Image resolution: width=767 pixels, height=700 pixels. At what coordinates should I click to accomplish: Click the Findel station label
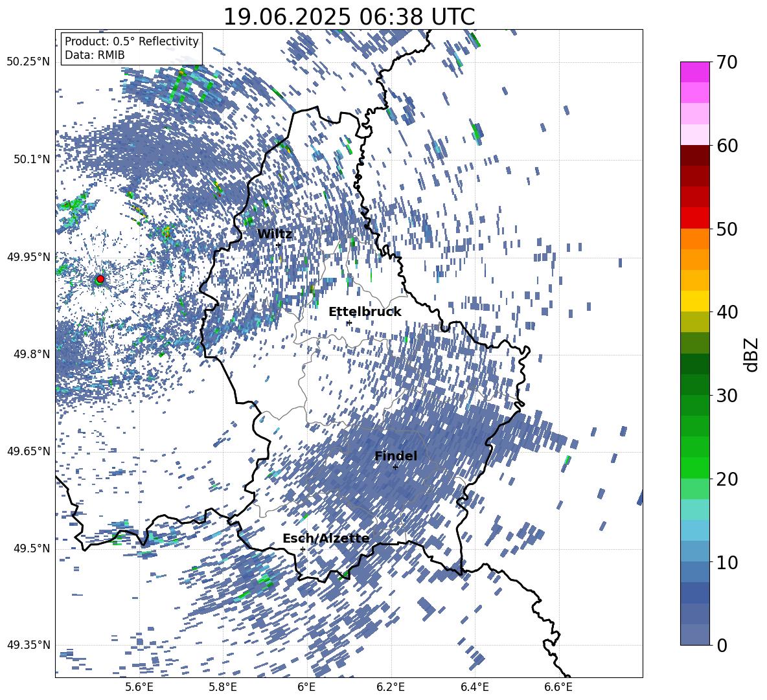pyautogui.click(x=396, y=456)
